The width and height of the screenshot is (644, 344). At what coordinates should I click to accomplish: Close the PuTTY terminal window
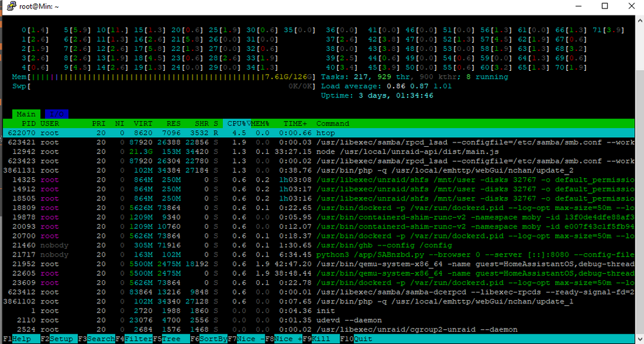click(x=631, y=6)
